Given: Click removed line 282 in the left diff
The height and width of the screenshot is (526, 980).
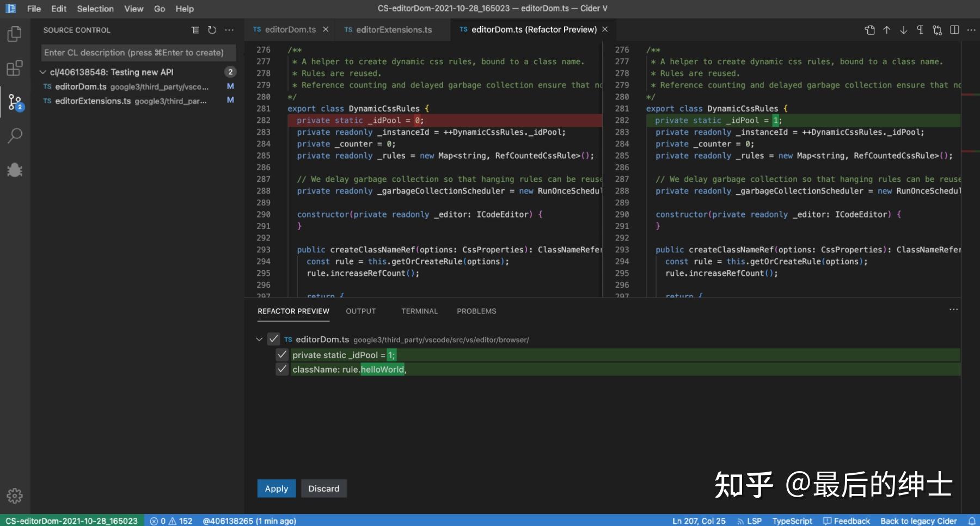Looking at the screenshot, I should click(x=445, y=120).
